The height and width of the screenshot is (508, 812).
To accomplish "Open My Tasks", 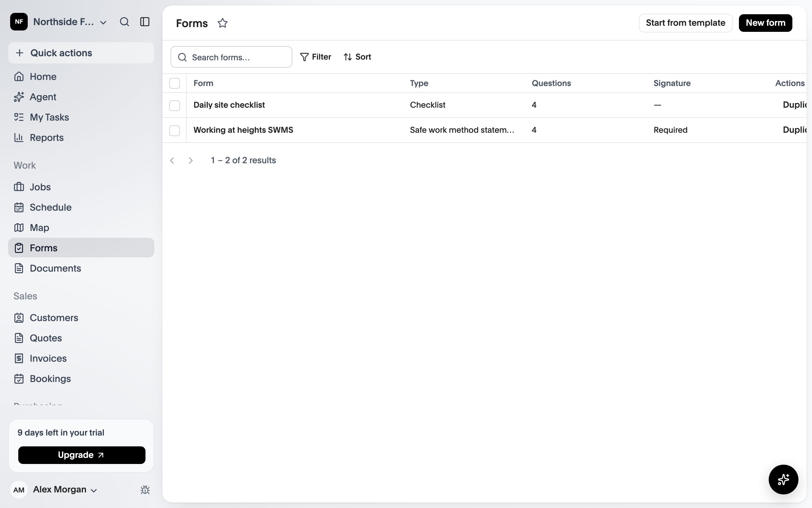I will point(81,117).
